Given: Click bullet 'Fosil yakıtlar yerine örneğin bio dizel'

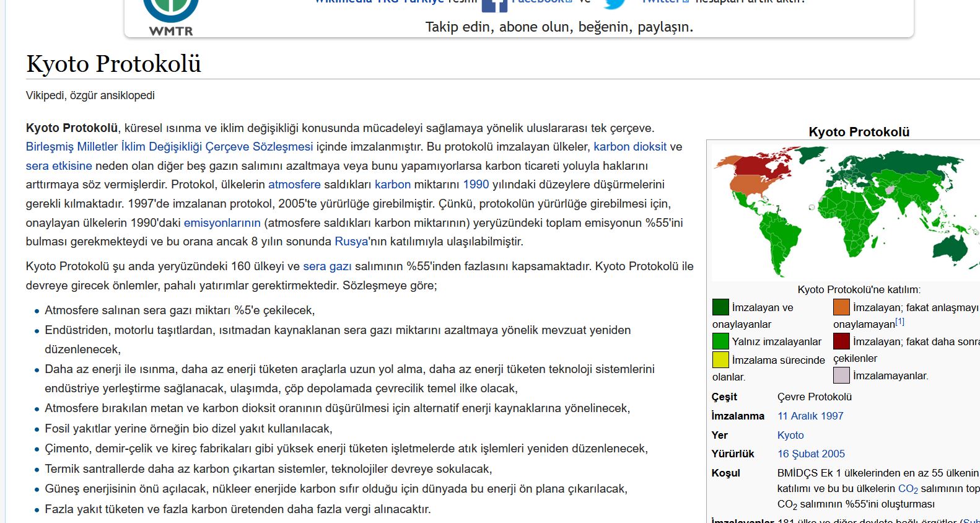Looking at the screenshot, I should (x=188, y=429).
